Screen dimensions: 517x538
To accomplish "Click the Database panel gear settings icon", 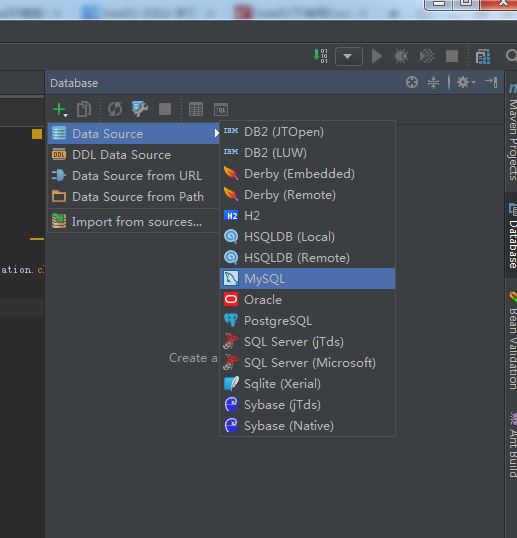I will tap(466, 82).
